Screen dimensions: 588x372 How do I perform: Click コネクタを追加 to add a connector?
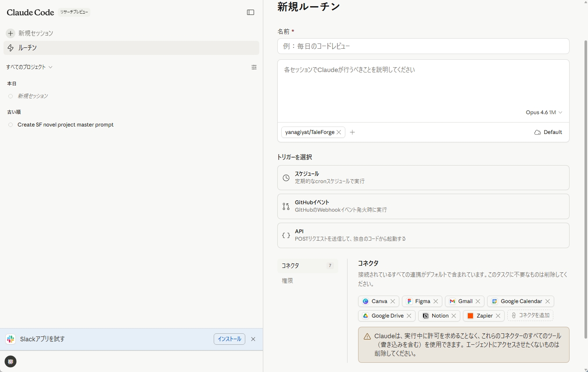click(530, 315)
